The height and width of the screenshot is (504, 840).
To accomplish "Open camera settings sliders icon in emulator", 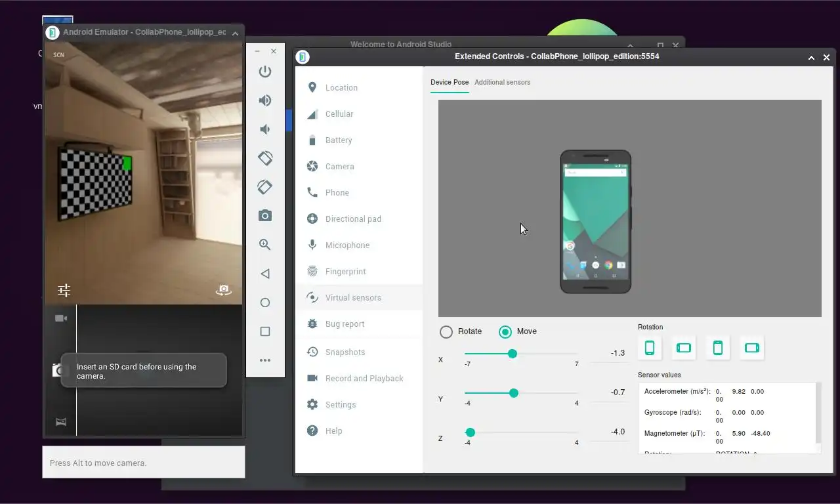I will click(64, 290).
